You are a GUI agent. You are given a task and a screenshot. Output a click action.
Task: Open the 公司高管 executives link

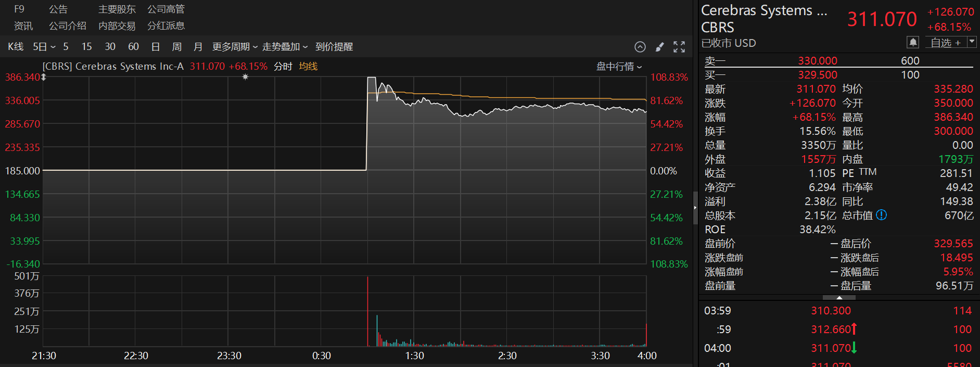tap(166, 9)
